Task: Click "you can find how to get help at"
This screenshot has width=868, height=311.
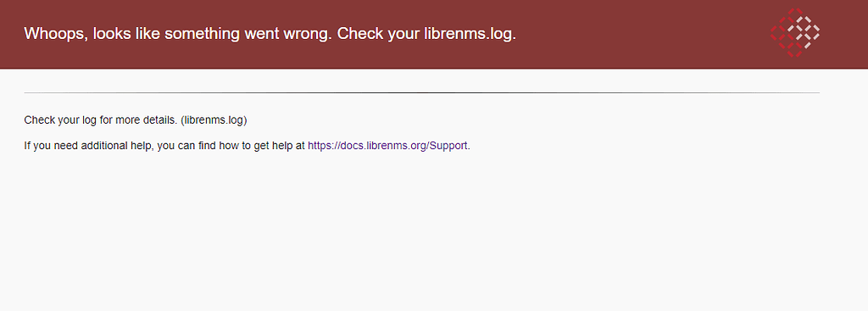Action: [231, 146]
